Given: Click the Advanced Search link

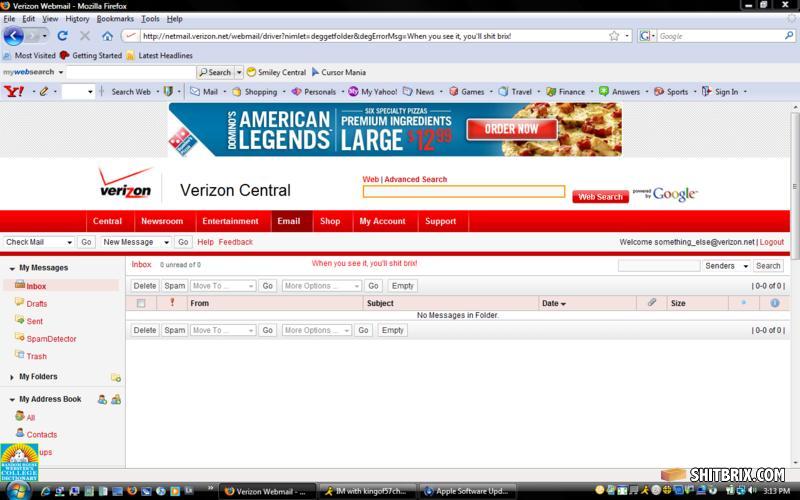Looking at the screenshot, I should point(415,179).
